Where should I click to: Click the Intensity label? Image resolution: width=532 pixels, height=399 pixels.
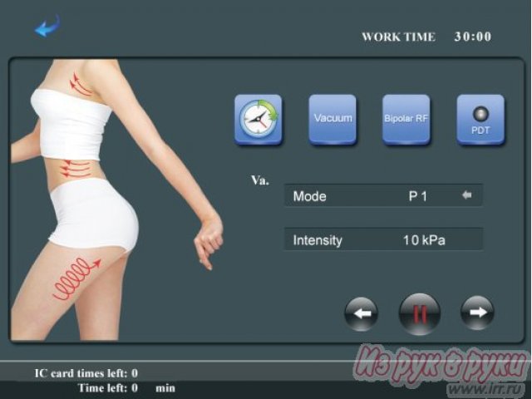pos(318,240)
